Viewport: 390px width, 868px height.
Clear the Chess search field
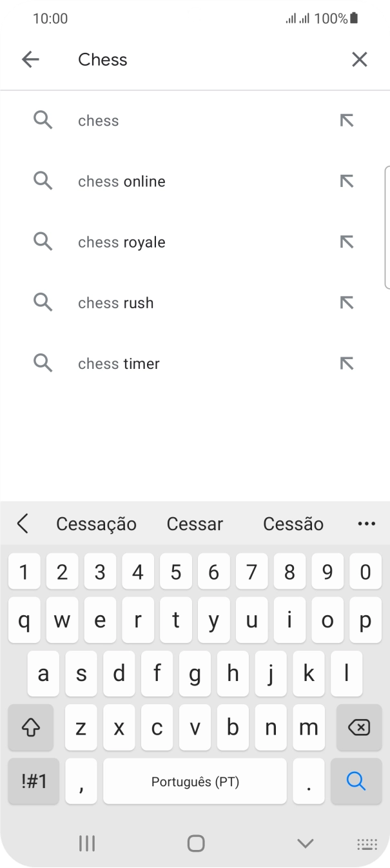(x=360, y=59)
